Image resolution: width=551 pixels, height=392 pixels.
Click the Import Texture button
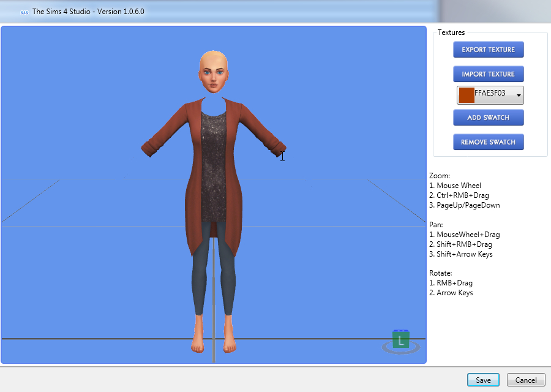click(489, 74)
